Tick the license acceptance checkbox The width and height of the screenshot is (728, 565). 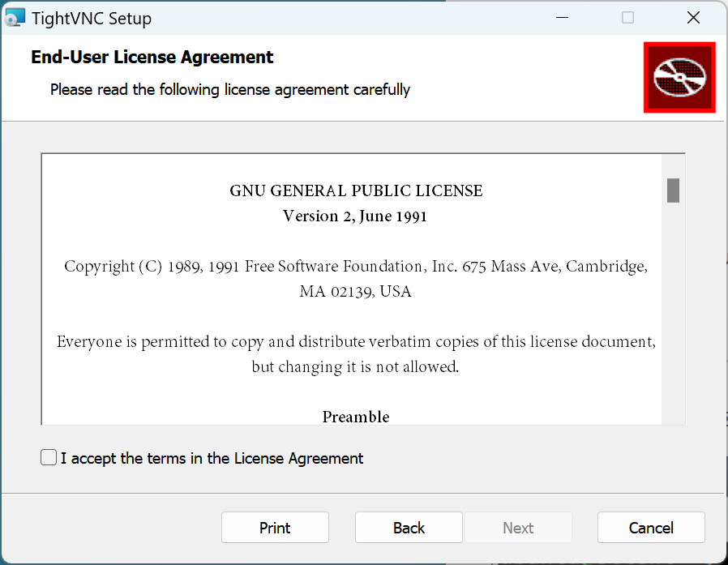pyautogui.click(x=49, y=458)
